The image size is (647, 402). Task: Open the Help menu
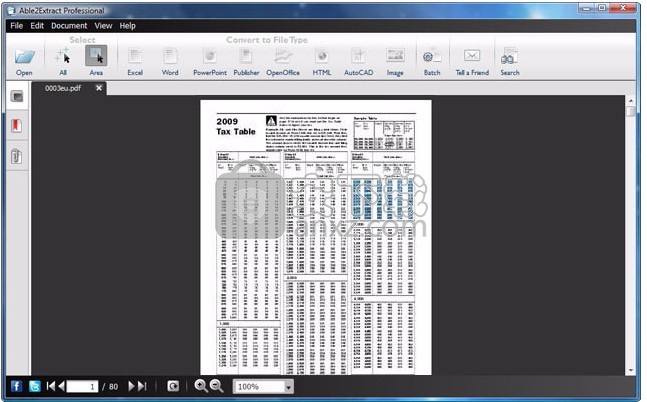click(128, 26)
